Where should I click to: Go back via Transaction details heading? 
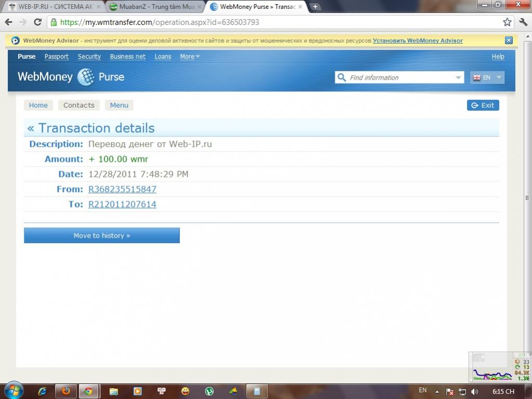click(91, 128)
